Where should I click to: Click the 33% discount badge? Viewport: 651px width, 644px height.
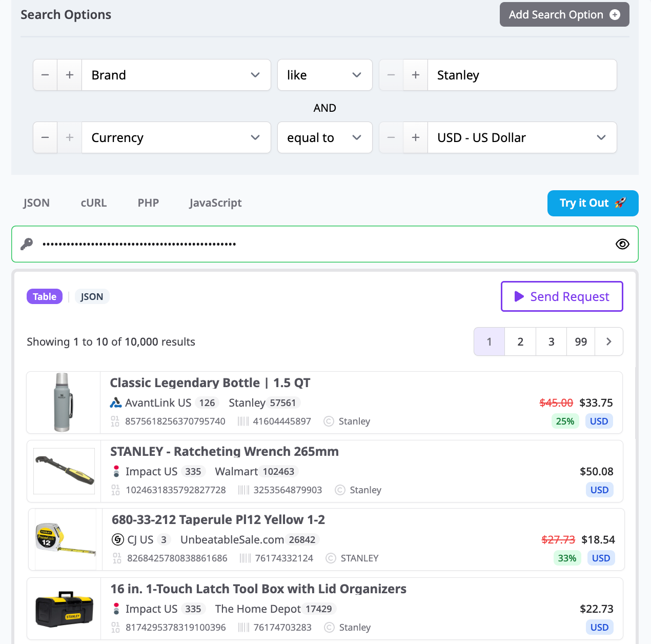(567, 558)
